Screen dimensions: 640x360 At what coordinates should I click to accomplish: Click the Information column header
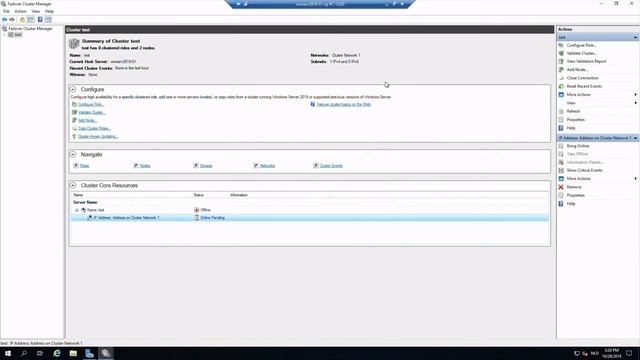[238, 195]
